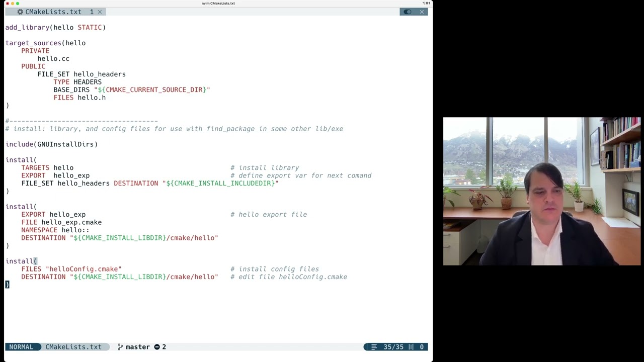Click the FILE_SET hello_headers line
Image resolution: width=644 pixels, height=362 pixels.
pyautogui.click(x=82, y=74)
